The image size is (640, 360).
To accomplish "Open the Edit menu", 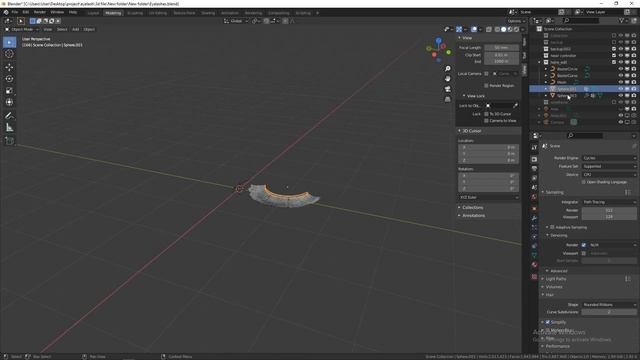I will click(x=26, y=12).
